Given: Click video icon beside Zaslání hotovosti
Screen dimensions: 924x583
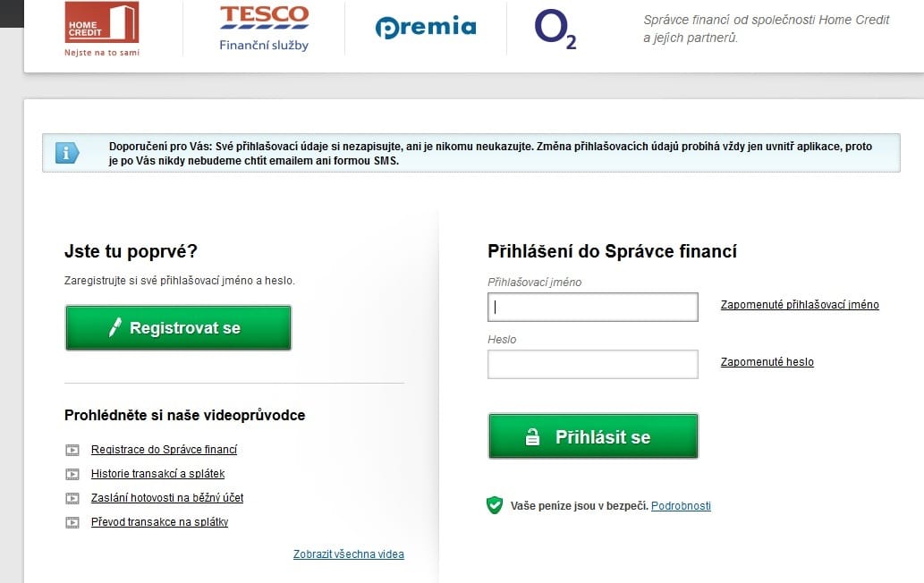Looking at the screenshot, I should [x=72, y=498].
